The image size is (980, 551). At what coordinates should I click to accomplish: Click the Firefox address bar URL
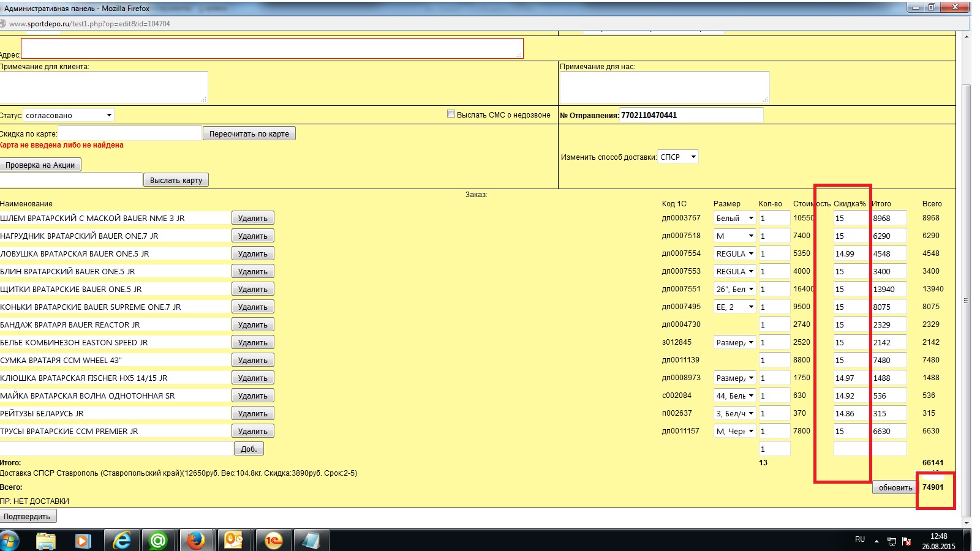pyautogui.click(x=89, y=24)
